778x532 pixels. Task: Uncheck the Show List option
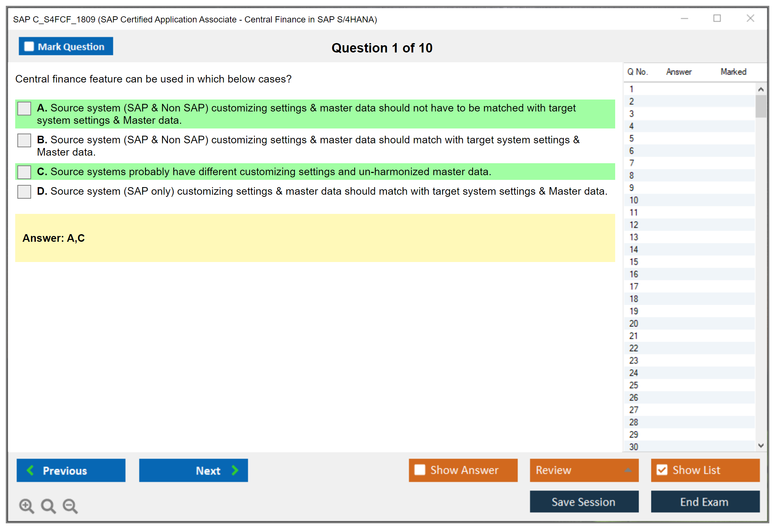[x=662, y=470]
